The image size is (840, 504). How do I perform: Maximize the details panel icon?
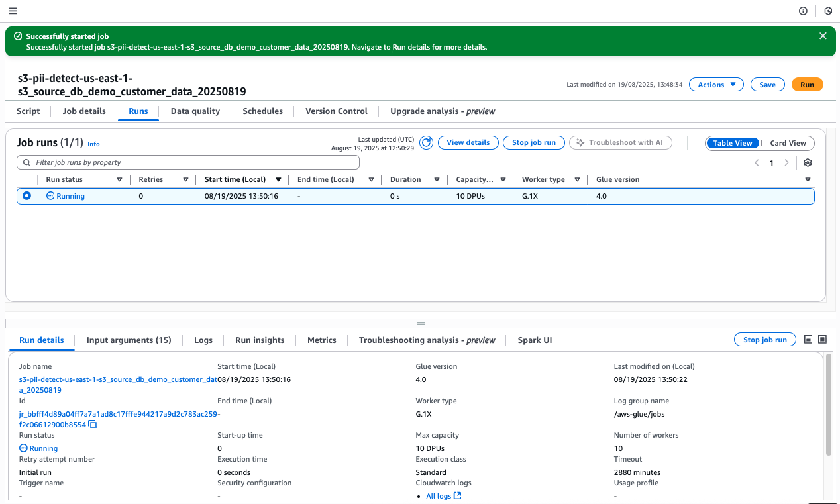(823, 339)
